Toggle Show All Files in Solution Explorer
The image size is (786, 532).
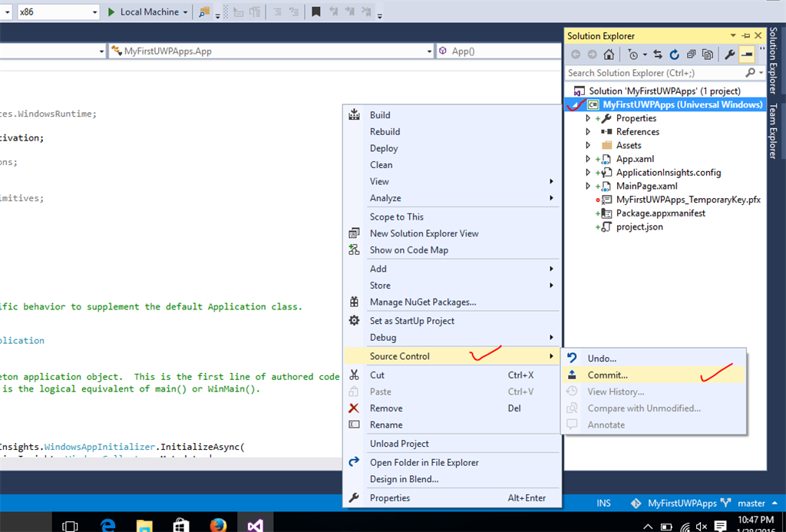(707, 55)
